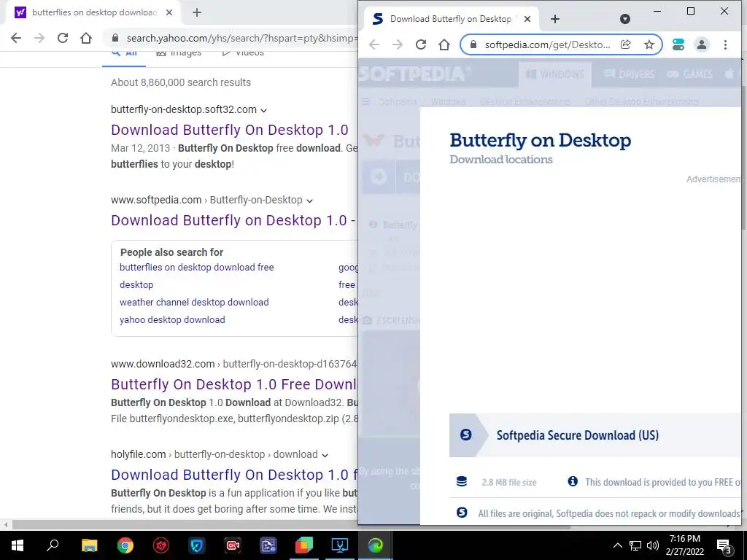Image resolution: width=747 pixels, height=560 pixels.
Task: Click the Softpedia S icon beside Secure Download
Action: coord(465,435)
